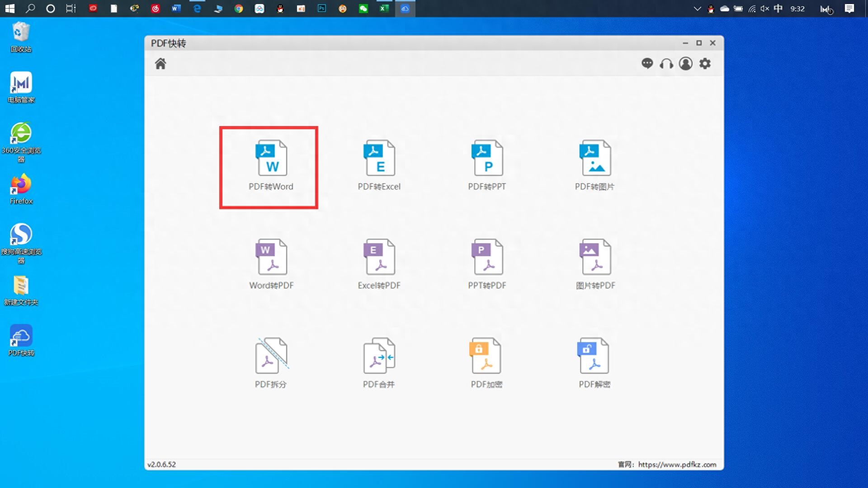868x488 pixels.
Task: Open the PDF转图片 converter
Action: coord(595,165)
